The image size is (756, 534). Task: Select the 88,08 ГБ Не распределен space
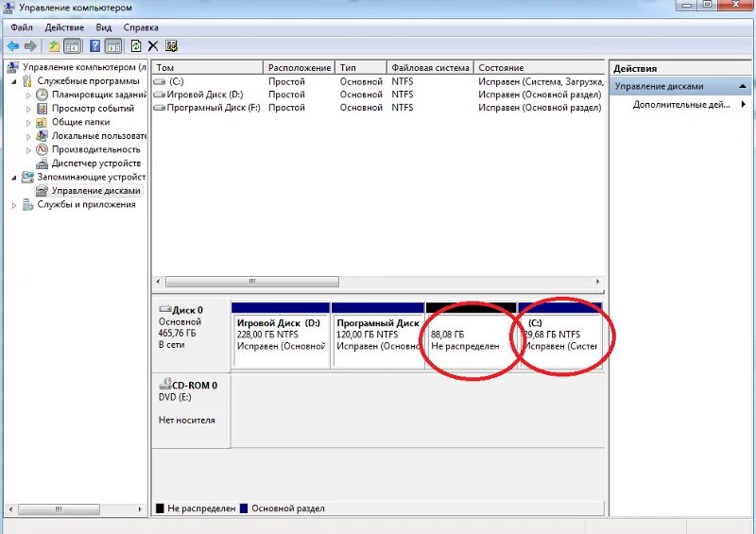click(471, 336)
